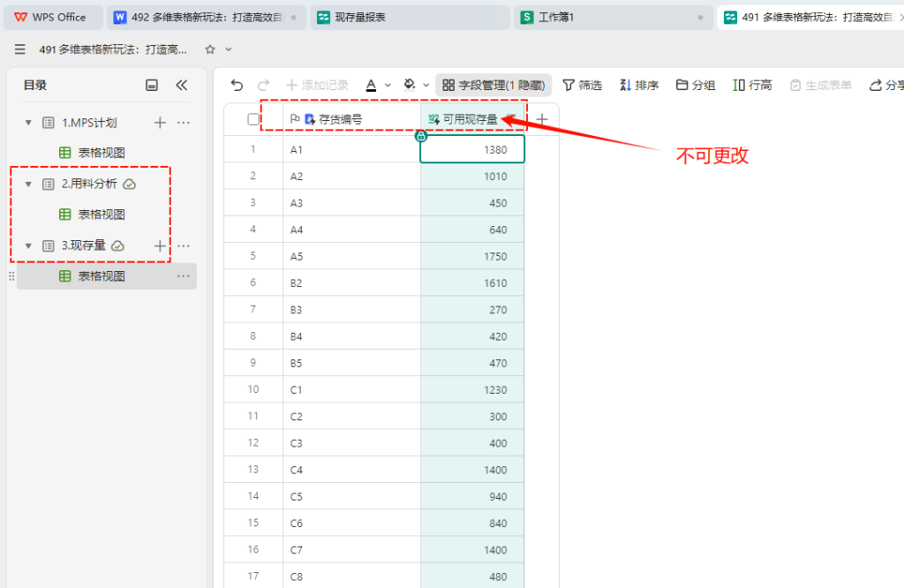
Task: Select cell with value 1230
Action: click(x=472, y=389)
